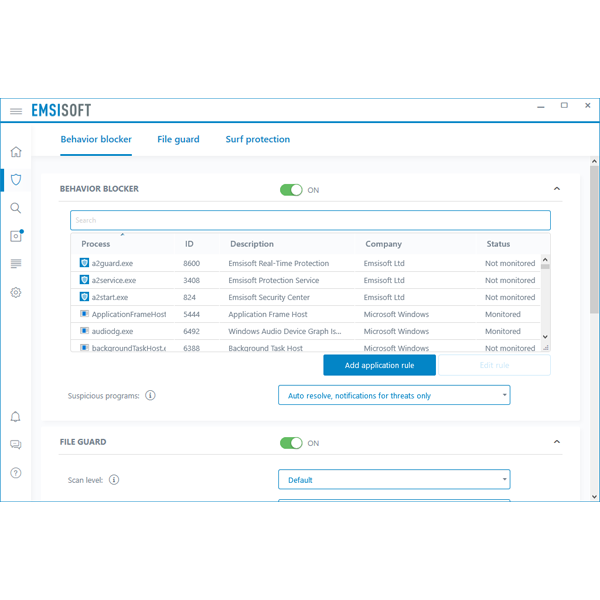The height and width of the screenshot is (600, 600).
Task: Click the info icon beside Suspicious programs
Action: pyautogui.click(x=150, y=395)
